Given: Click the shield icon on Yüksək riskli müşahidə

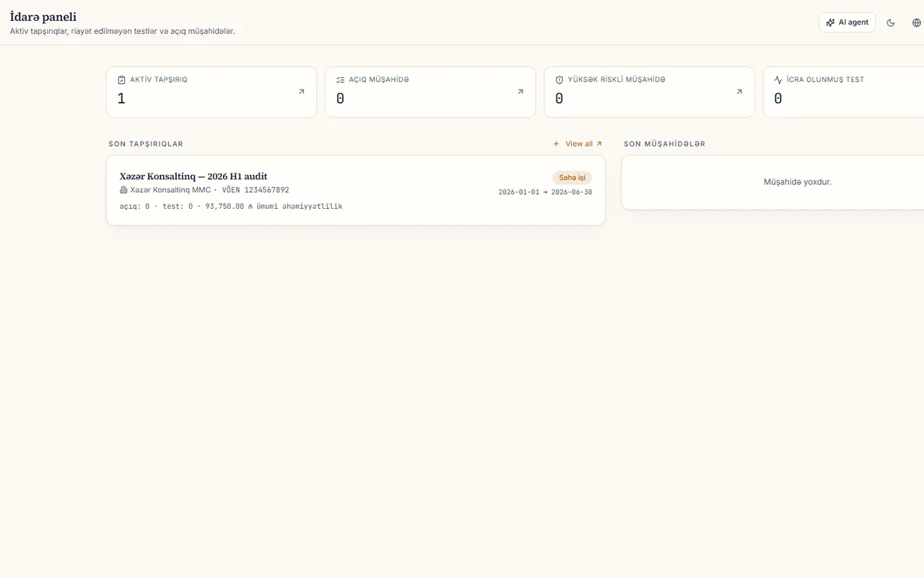Looking at the screenshot, I should tap(559, 79).
